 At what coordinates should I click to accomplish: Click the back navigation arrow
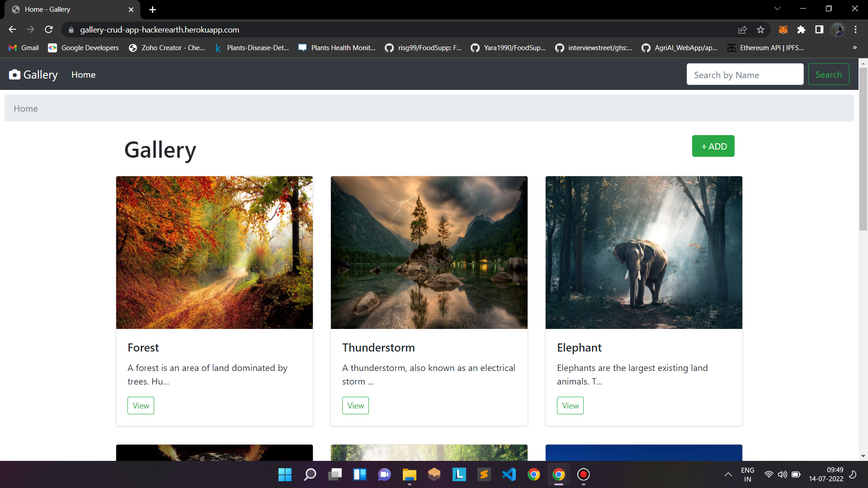pyautogui.click(x=12, y=29)
